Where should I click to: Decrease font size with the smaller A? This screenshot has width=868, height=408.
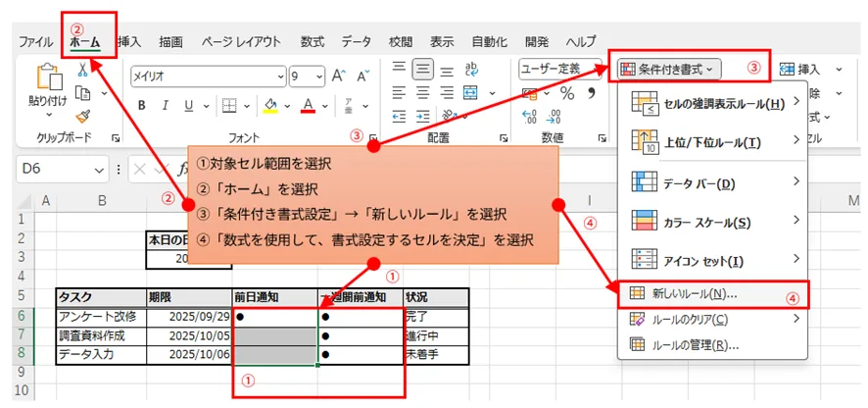tap(362, 76)
